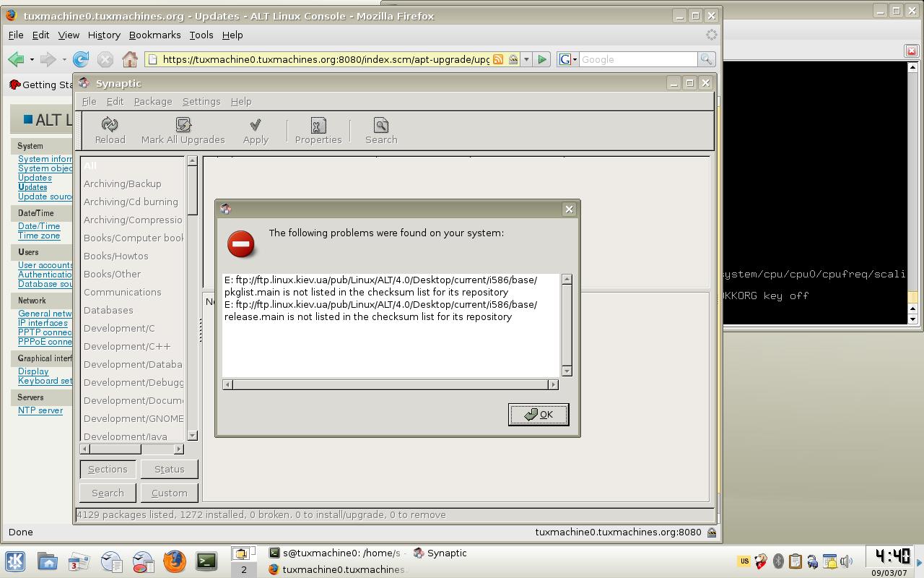Open the Firefox Bookmarks menu
The width and height of the screenshot is (924, 578).
tap(154, 35)
